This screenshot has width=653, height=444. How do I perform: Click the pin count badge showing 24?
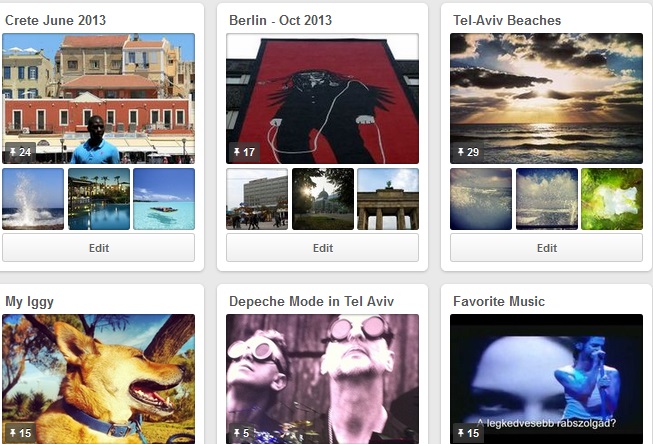pos(20,152)
